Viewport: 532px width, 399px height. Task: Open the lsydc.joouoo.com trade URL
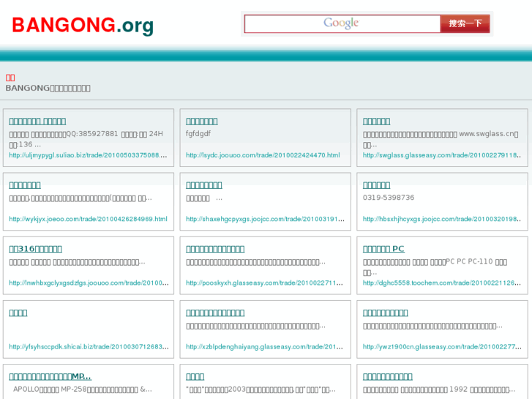(263, 155)
